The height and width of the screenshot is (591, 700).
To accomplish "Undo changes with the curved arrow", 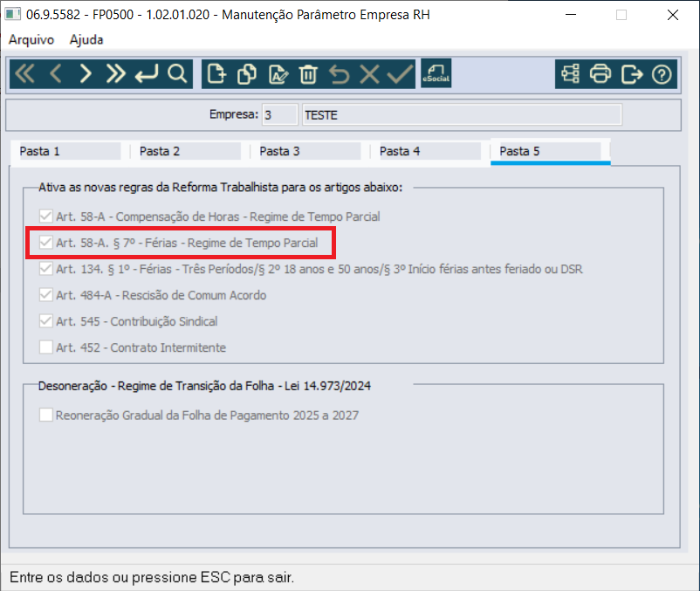I will point(339,74).
